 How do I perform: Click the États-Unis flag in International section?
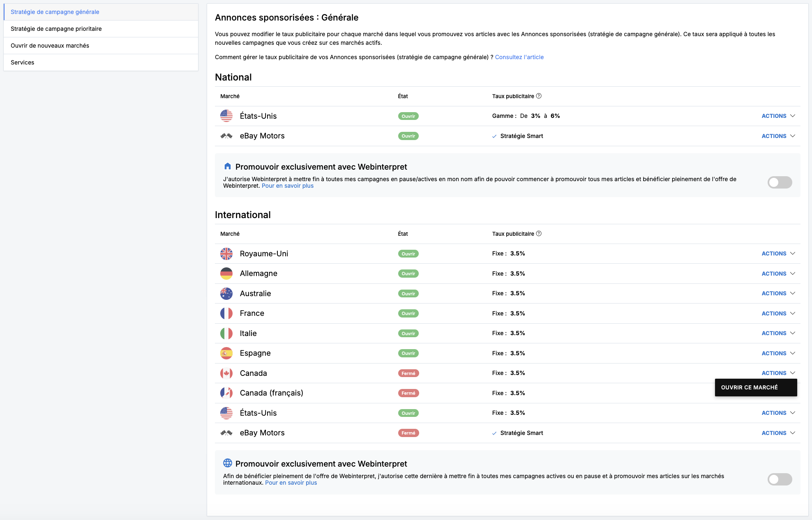[x=226, y=413]
